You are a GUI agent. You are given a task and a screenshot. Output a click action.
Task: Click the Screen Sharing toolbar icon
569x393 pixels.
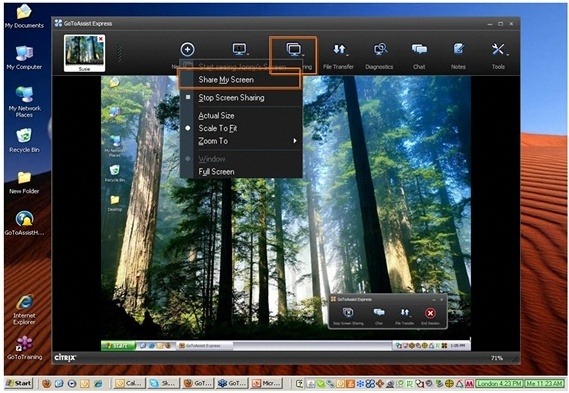pos(293,49)
